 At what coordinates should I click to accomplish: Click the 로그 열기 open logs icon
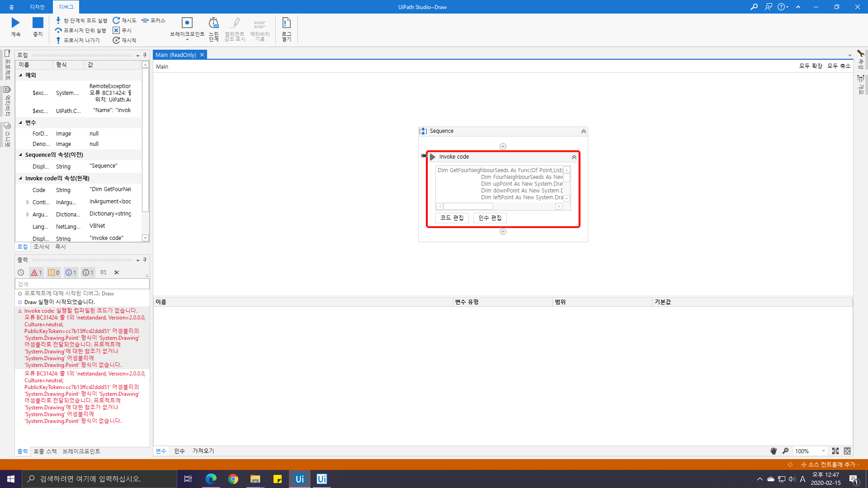tap(286, 23)
